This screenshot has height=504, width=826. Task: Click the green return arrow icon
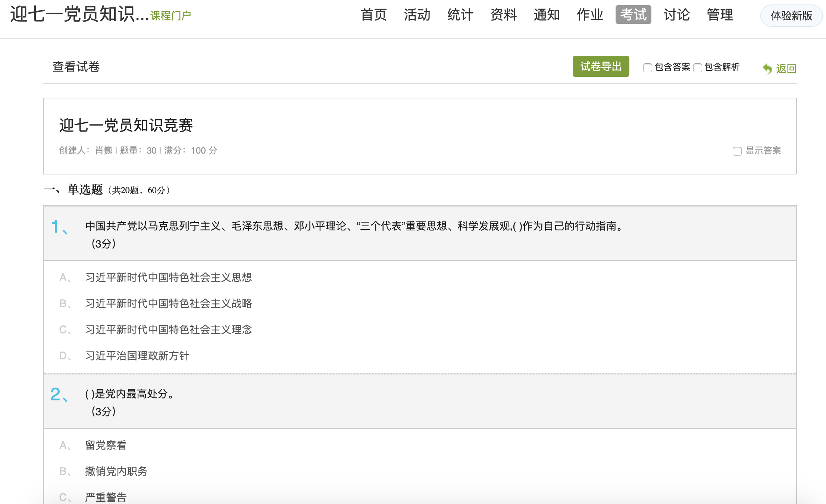tap(767, 69)
